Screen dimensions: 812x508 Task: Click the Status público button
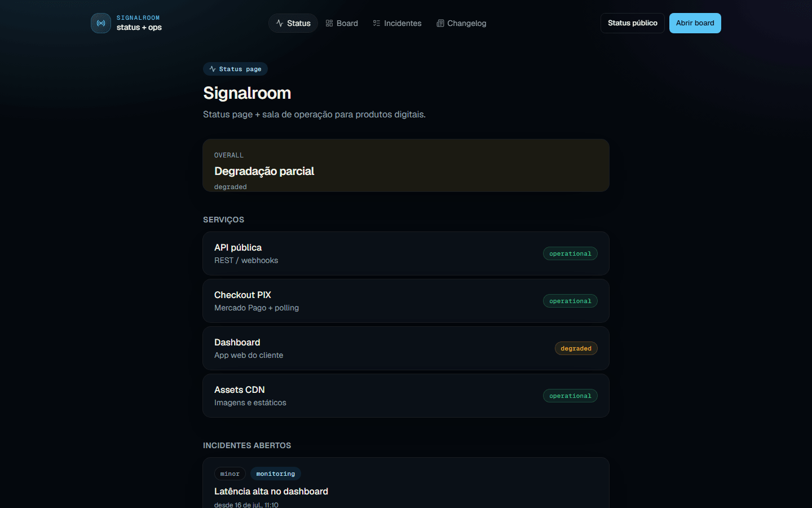633,23
